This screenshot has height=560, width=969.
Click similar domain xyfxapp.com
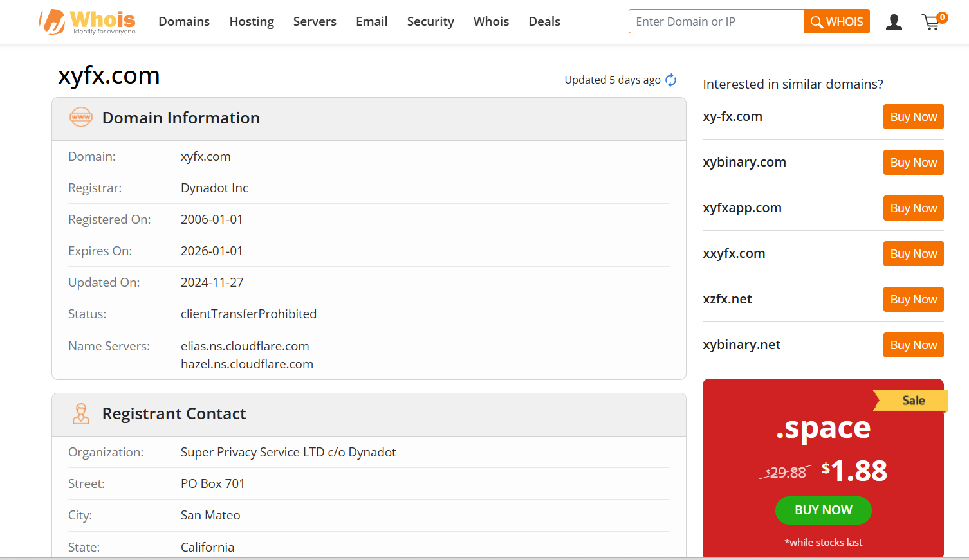[x=742, y=208]
